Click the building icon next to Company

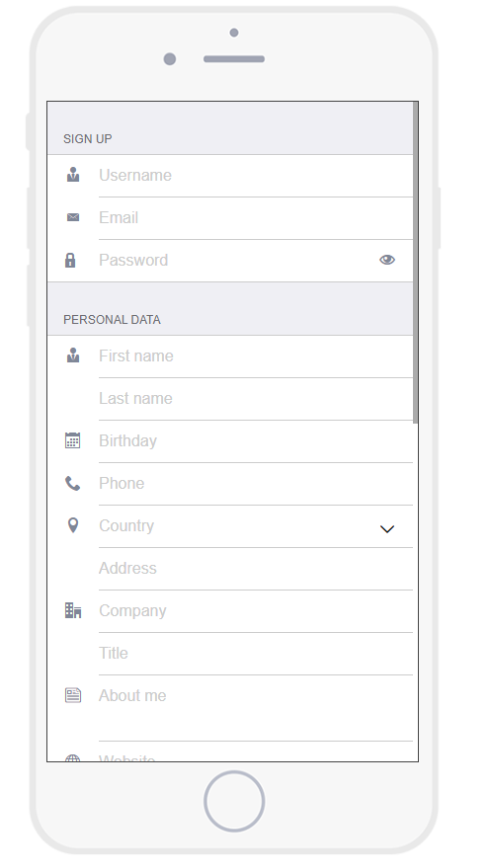(x=73, y=610)
